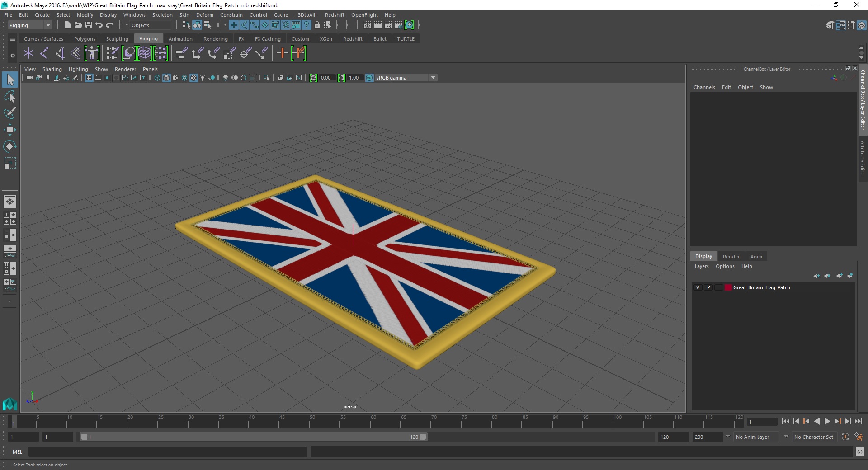Open animation preferences running-man icon
Viewport: 868px width, 470px height.
[859, 437]
